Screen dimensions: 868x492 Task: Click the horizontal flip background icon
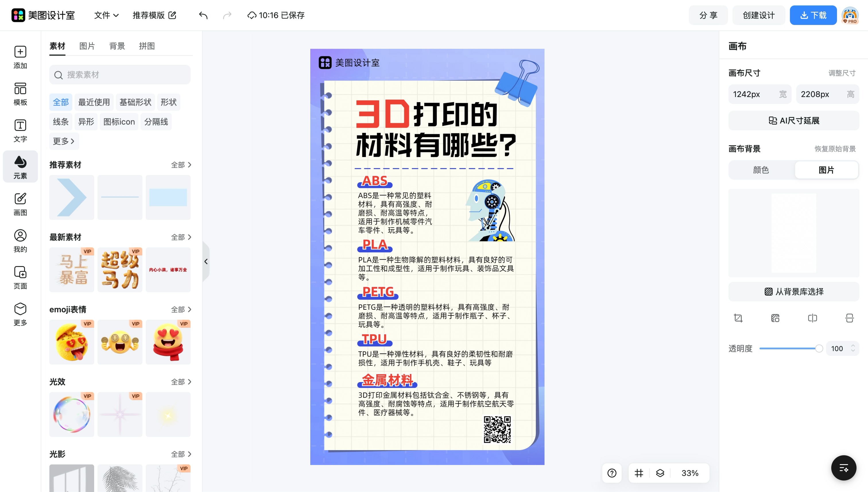tap(812, 318)
